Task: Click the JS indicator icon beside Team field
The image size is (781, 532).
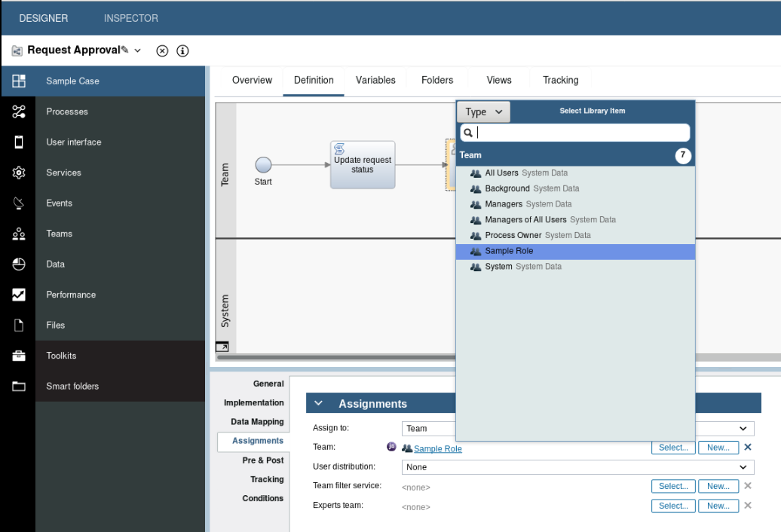Action: tap(391, 446)
